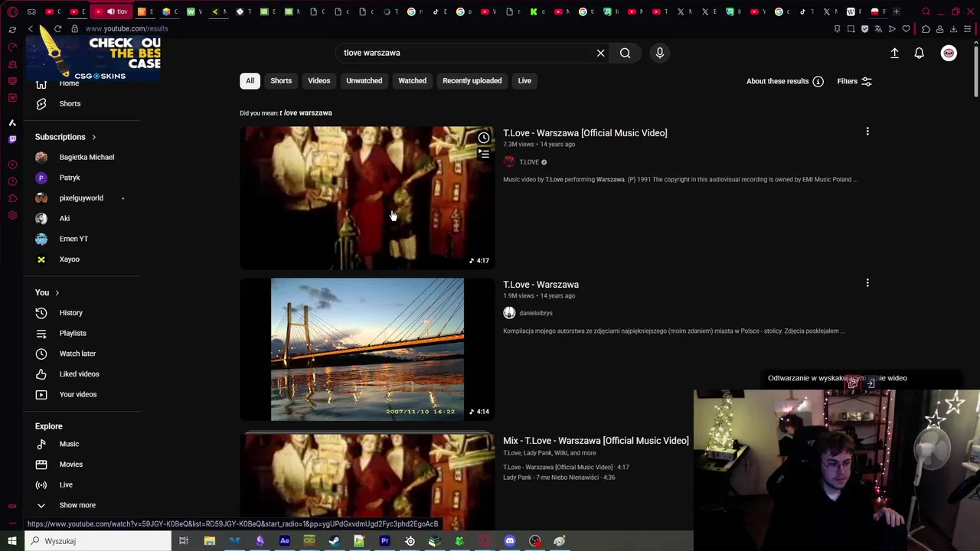Open History in the sidebar
The height and width of the screenshot is (551, 980).
tap(71, 313)
